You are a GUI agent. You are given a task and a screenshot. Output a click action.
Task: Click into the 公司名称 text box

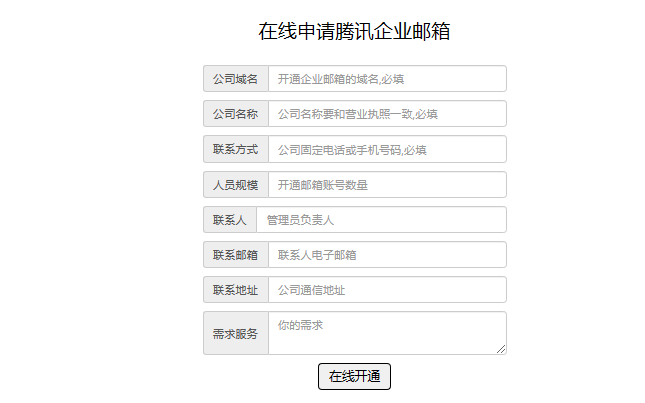(386, 114)
